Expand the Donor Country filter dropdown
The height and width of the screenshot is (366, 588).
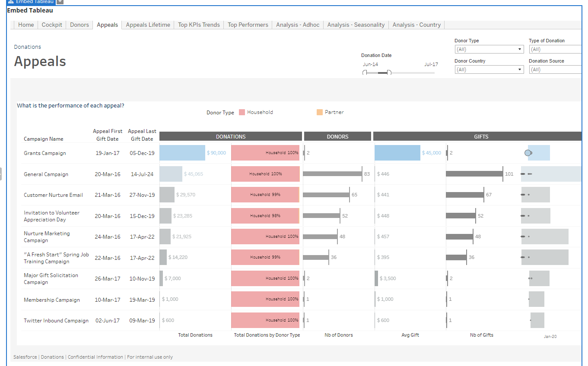[x=489, y=69]
